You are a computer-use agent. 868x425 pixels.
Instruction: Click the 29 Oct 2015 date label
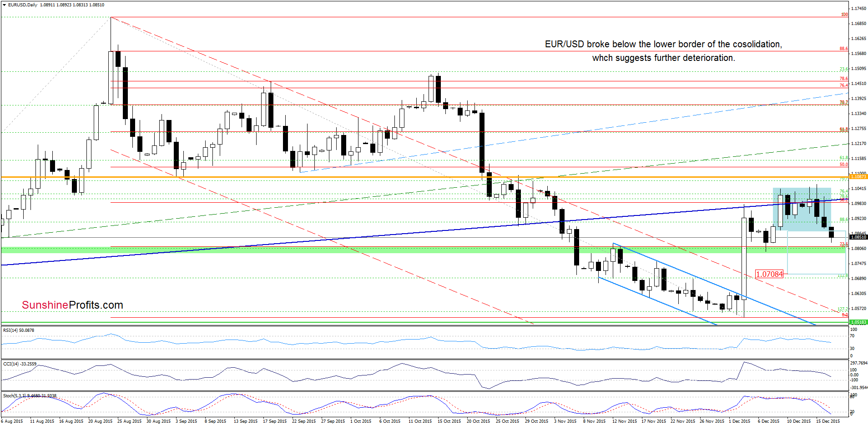click(x=536, y=421)
